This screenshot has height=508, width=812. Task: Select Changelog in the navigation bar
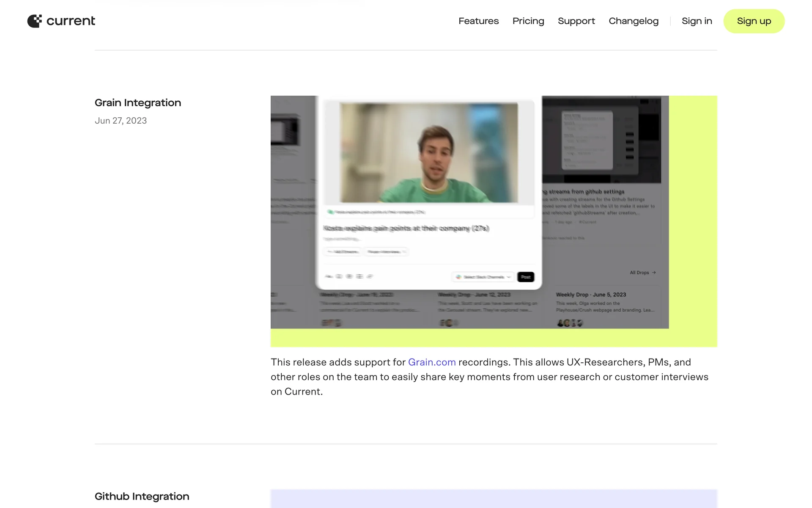633,21
